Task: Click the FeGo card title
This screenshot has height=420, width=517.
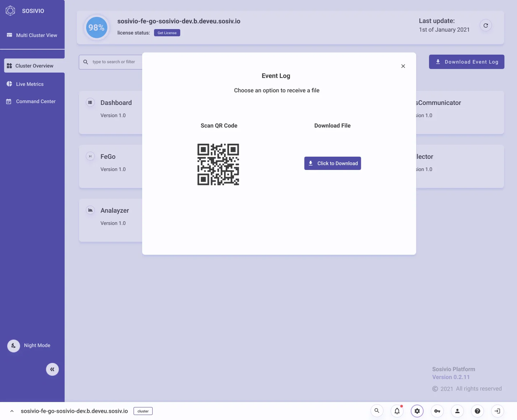Action: 108,157
